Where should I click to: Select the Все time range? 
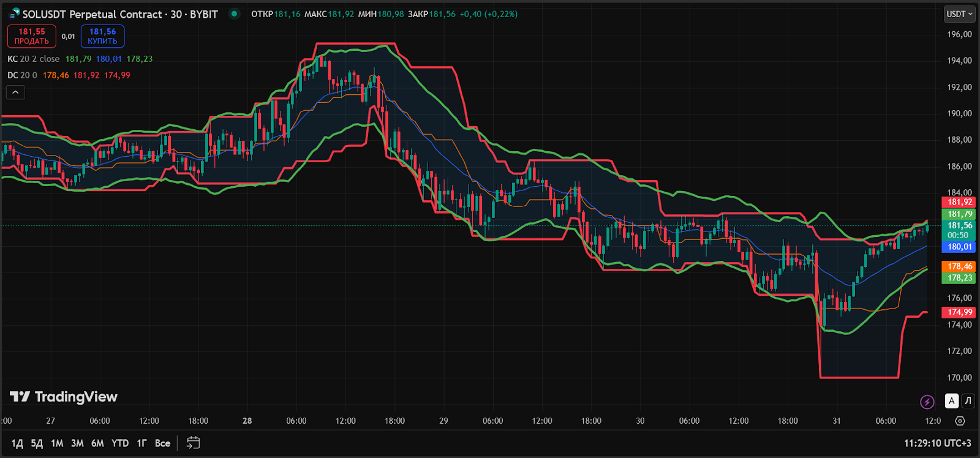point(162,443)
